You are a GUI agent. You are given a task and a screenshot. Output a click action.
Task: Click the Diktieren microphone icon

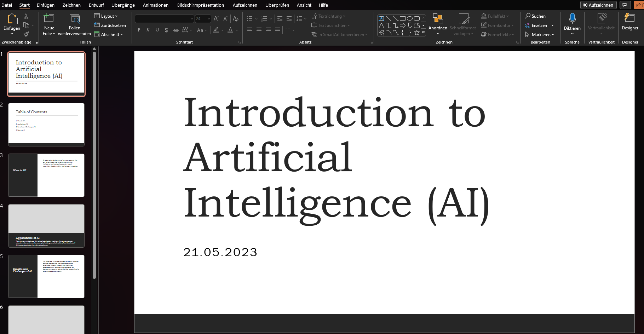572,19
